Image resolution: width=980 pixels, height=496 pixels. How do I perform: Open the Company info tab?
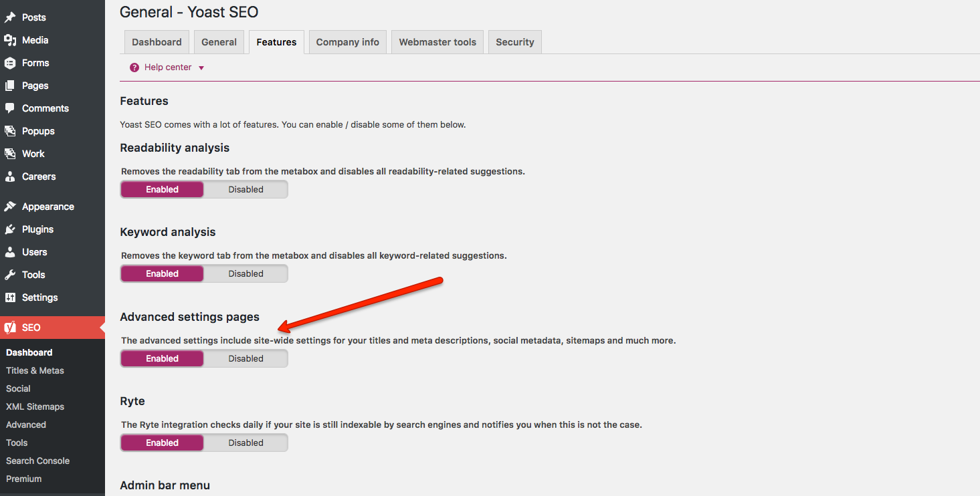348,42
